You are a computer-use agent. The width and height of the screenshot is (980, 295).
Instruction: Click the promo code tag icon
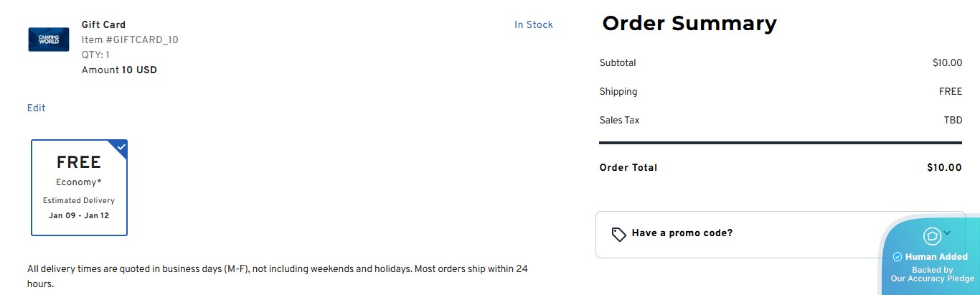coord(618,234)
